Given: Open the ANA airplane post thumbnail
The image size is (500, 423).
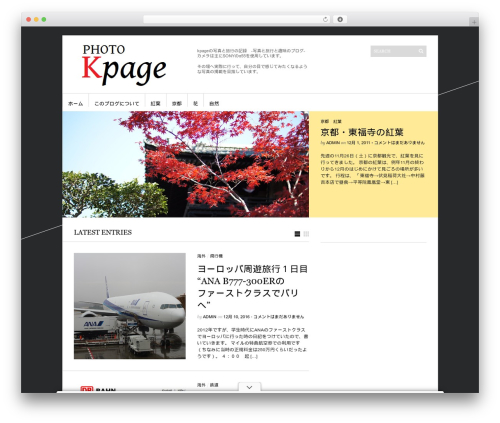Looking at the screenshot, I should pos(130,306).
